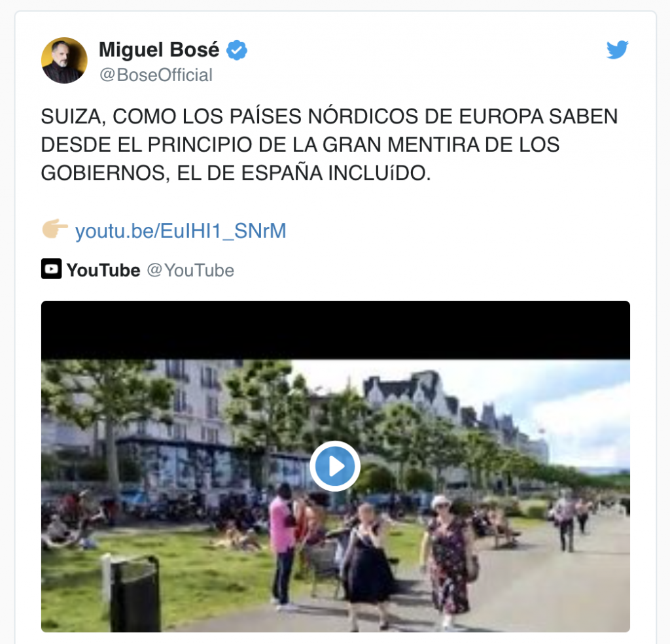Click the man in pink shirt in thumbnail
Image resolution: width=670 pixels, height=644 pixels.
[x=283, y=544]
